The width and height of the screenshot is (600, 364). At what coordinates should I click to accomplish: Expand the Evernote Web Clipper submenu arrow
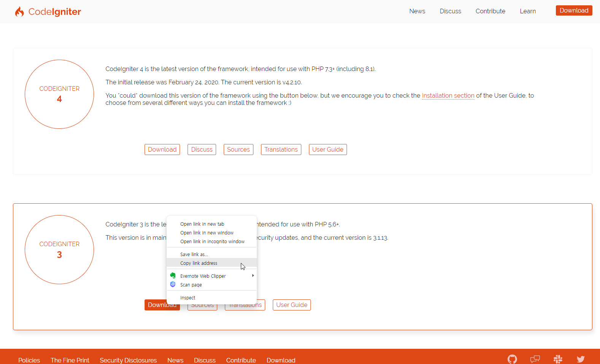click(x=253, y=275)
